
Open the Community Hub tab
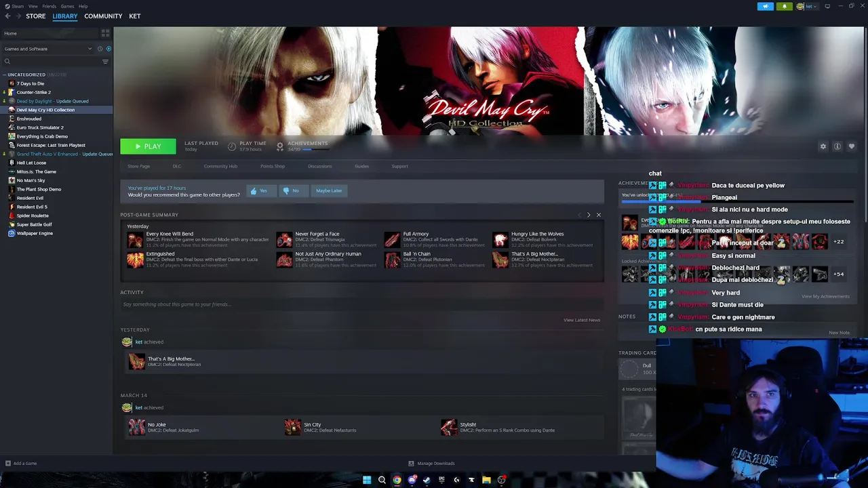click(220, 166)
